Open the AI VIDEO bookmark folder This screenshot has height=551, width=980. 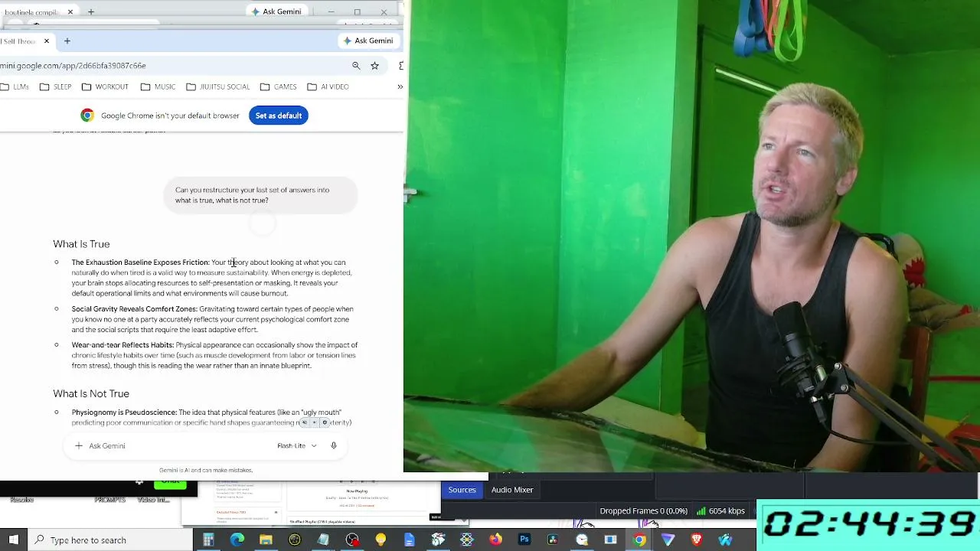click(328, 87)
